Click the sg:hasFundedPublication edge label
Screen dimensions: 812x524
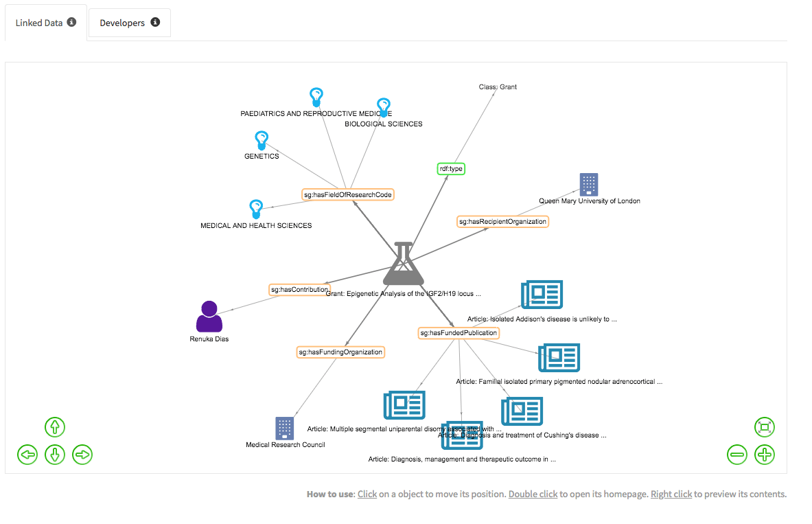pyautogui.click(x=459, y=333)
